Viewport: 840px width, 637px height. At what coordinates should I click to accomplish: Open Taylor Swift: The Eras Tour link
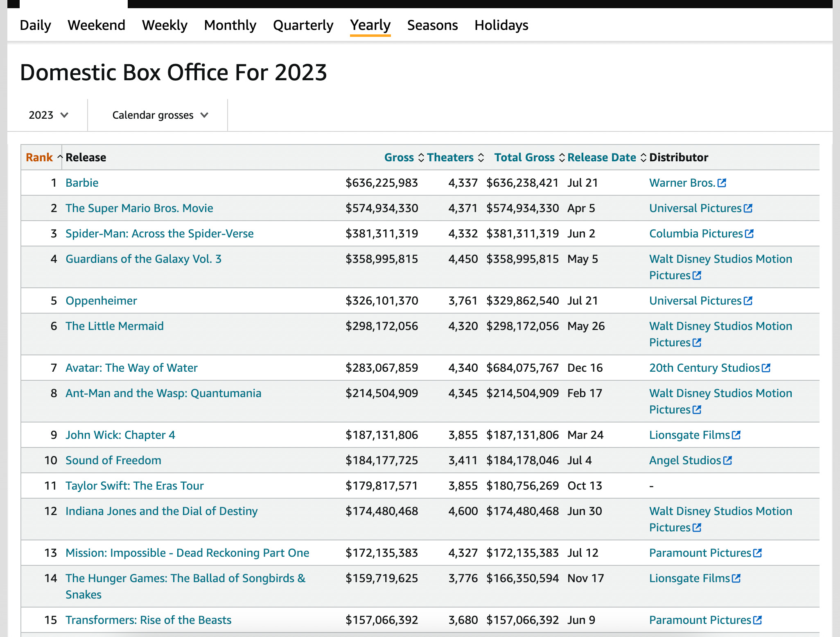[x=134, y=486]
